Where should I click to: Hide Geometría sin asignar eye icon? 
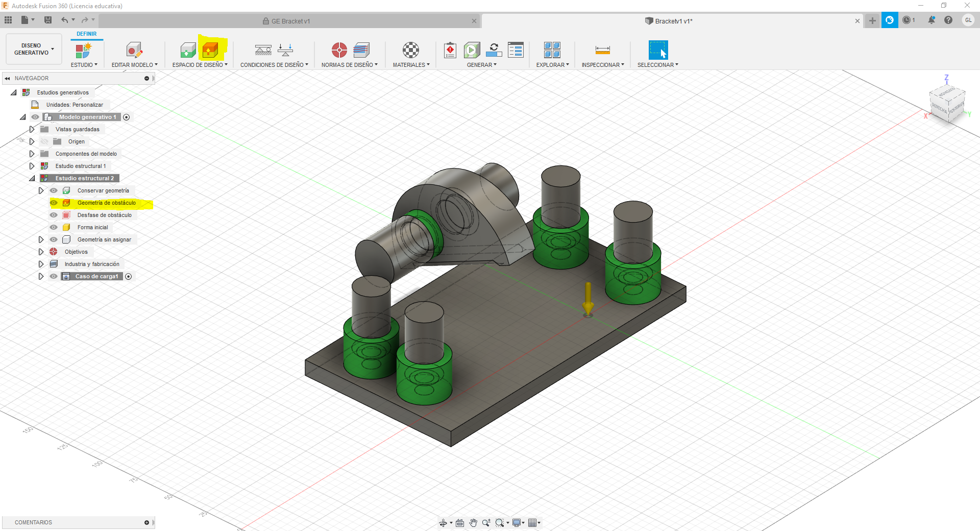[x=54, y=239]
